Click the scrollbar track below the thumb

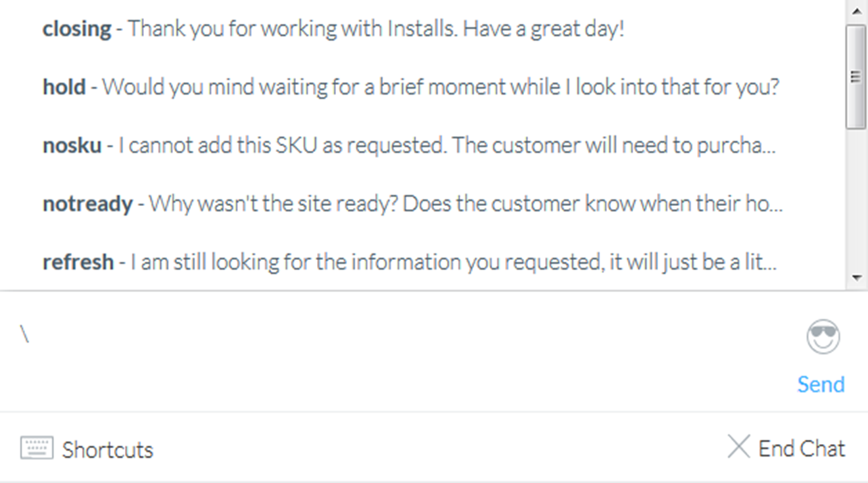pyautogui.click(x=856, y=197)
